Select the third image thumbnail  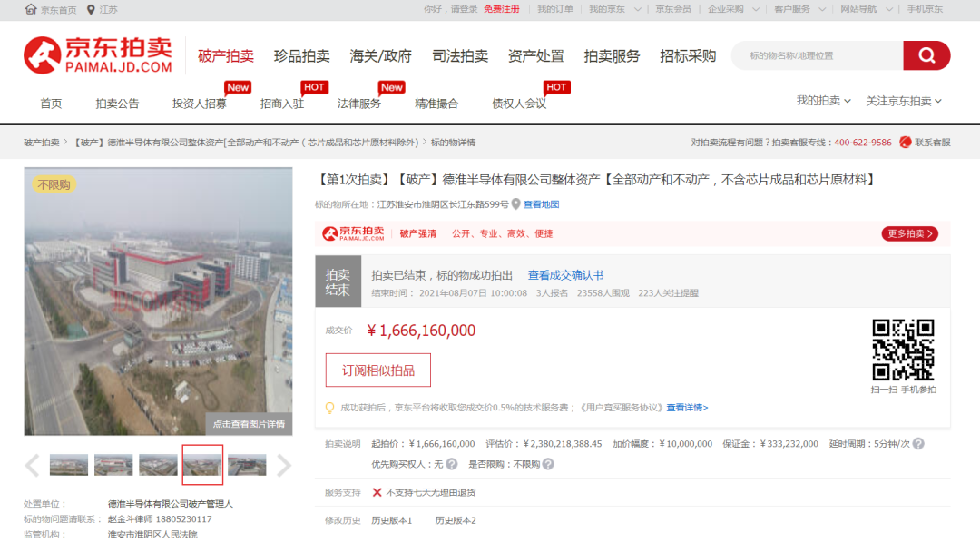pyautogui.click(x=158, y=465)
